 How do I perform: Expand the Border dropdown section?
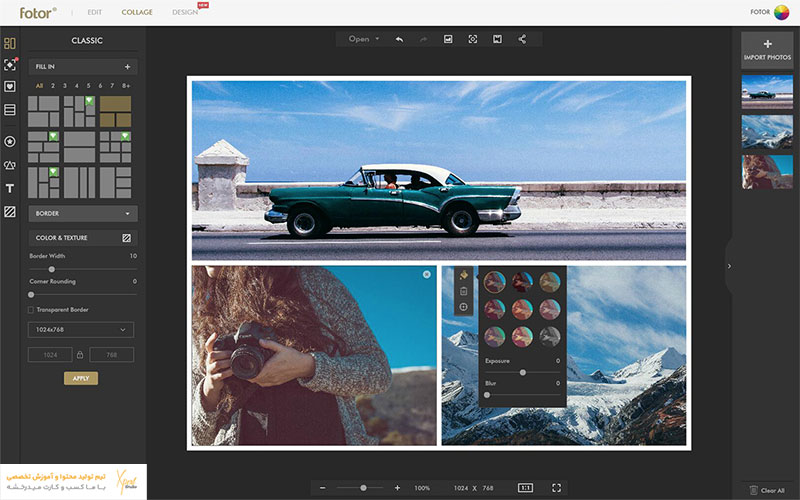(x=83, y=213)
